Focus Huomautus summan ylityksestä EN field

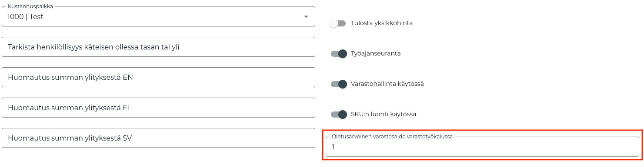tap(158, 77)
